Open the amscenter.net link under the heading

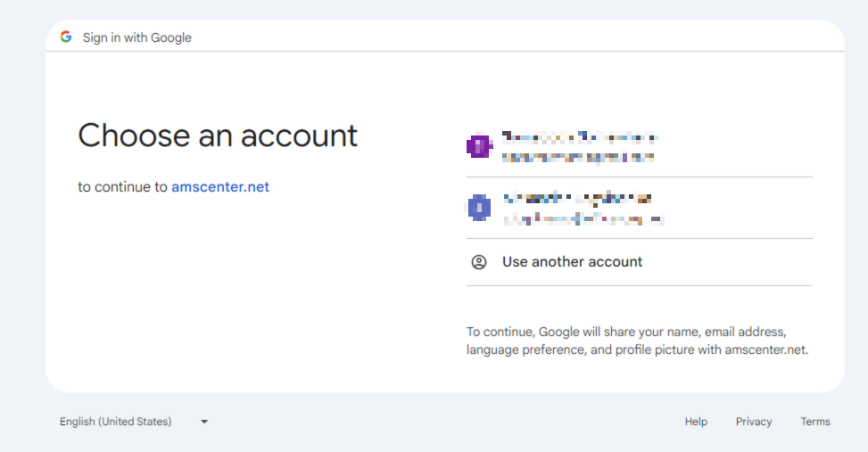(220, 187)
